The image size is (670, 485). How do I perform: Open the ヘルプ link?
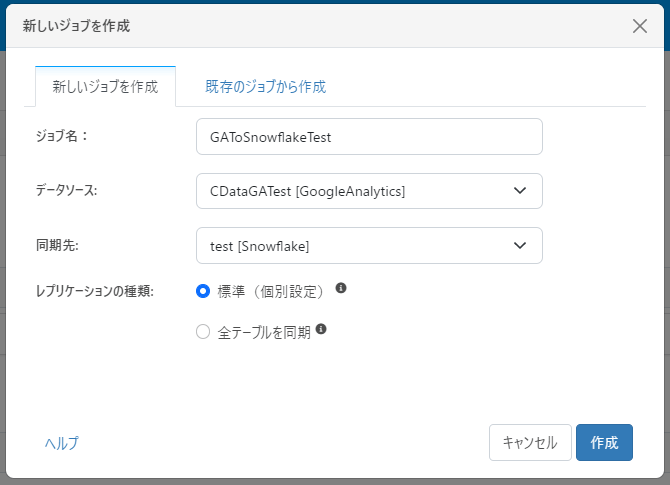point(61,443)
